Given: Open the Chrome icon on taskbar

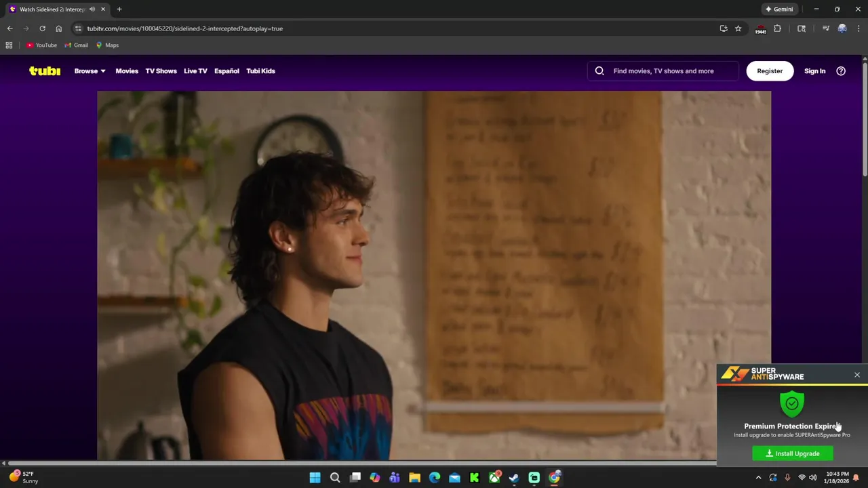Looking at the screenshot, I should tap(554, 478).
